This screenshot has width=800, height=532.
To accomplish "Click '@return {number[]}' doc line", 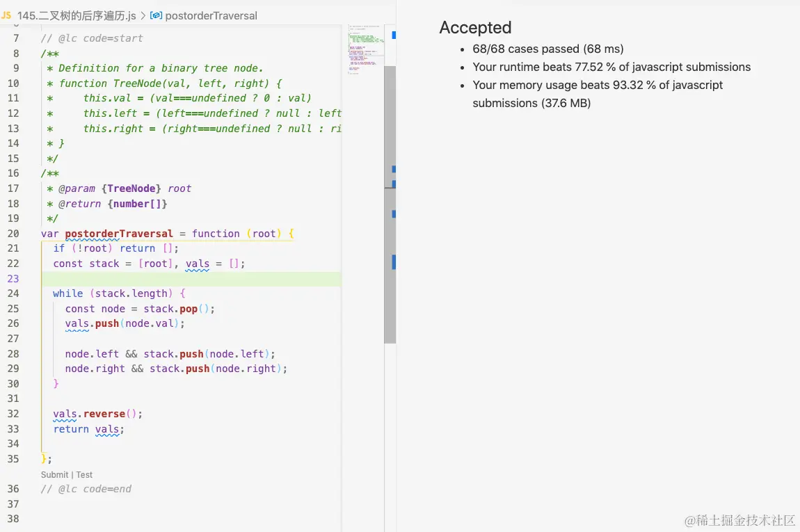I will point(106,204).
